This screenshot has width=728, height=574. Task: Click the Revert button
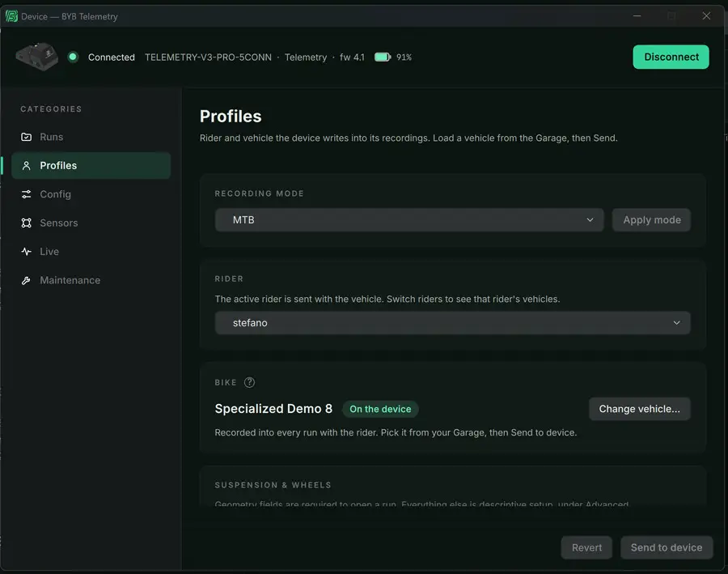coord(586,547)
